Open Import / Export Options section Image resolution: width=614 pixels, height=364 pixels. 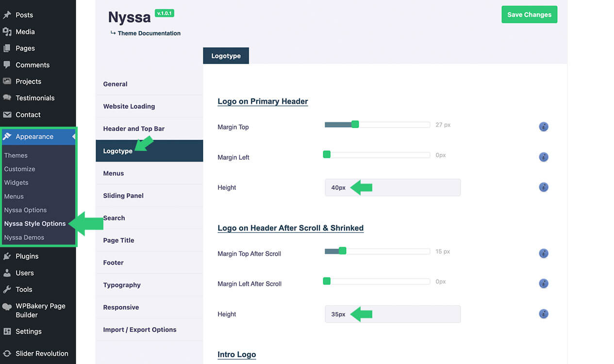pos(140,330)
